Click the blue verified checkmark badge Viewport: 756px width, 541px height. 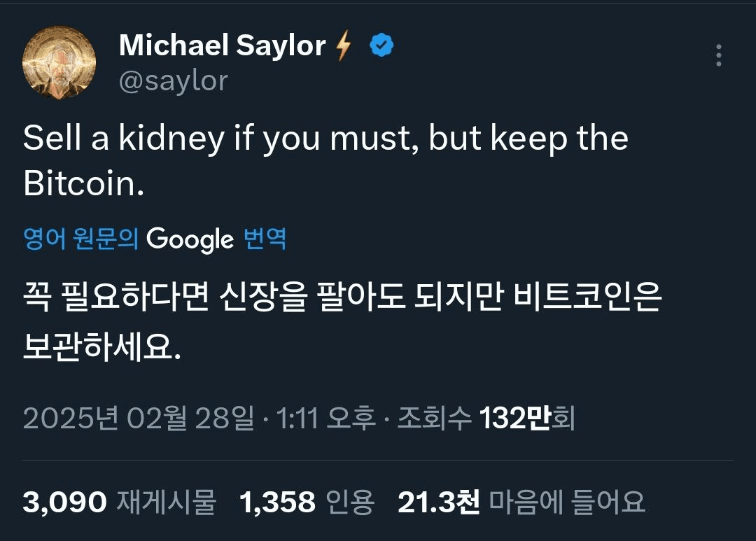coord(381,46)
